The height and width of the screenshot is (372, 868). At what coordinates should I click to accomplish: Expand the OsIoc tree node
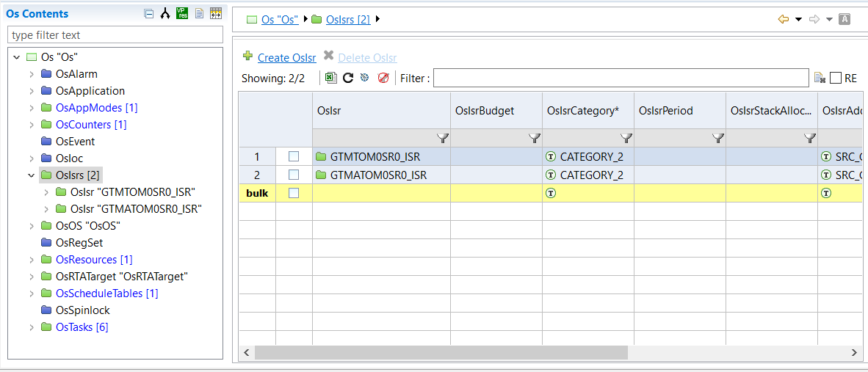tap(32, 158)
